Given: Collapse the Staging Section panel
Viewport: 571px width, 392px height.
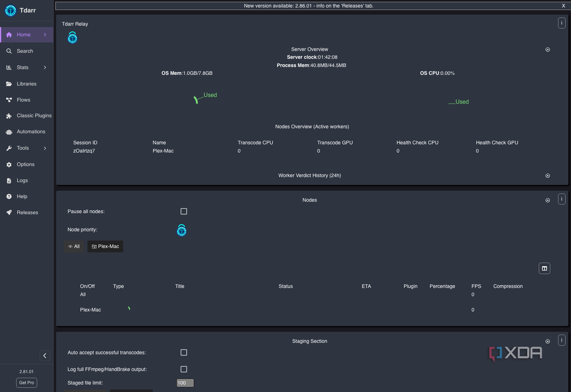Looking at the screenshot, I should click(548, 341).
